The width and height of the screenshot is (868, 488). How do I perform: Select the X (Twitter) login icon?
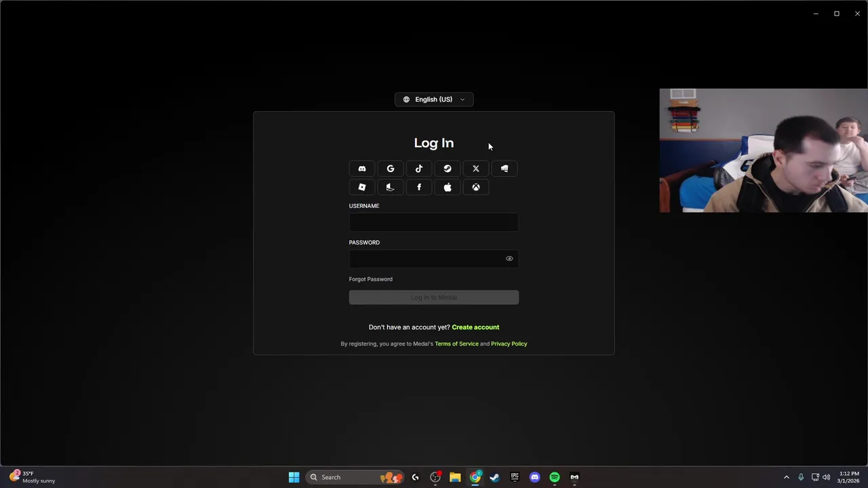click(476, 169)
